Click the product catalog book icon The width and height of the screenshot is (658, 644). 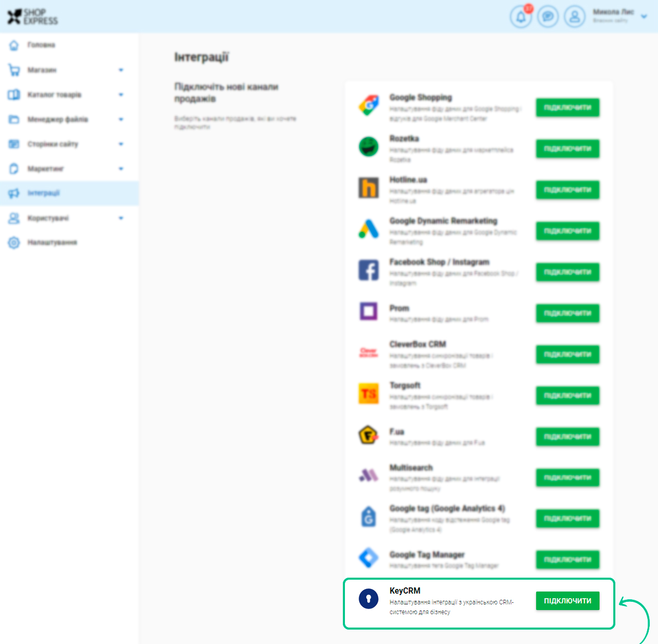coord(14,95)
